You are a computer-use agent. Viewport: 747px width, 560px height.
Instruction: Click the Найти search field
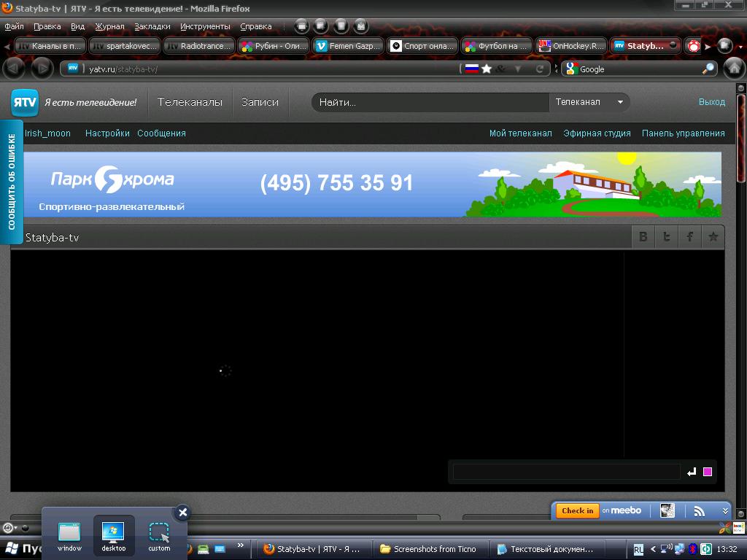(430, 102)
